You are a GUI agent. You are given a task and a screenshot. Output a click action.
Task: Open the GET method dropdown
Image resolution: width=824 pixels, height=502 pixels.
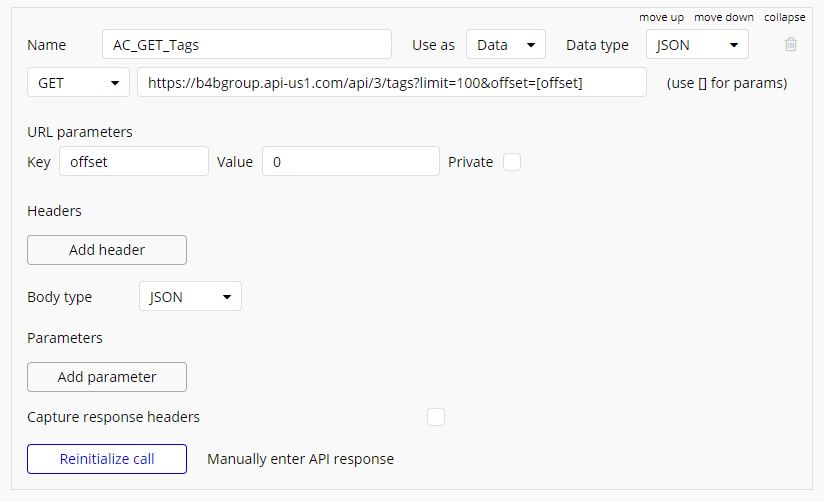78,83
